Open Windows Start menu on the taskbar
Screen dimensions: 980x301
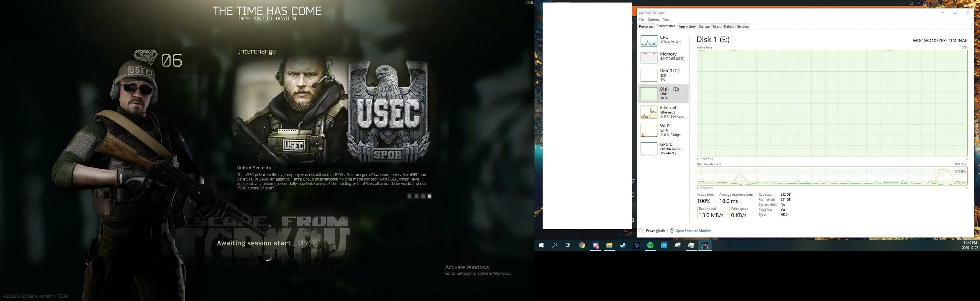tap(541, 245)
